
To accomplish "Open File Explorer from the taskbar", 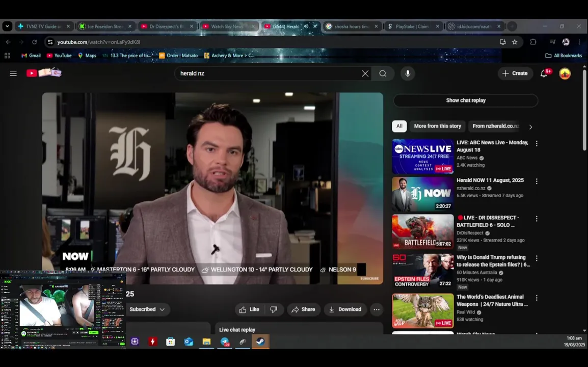I will [207, 342].
